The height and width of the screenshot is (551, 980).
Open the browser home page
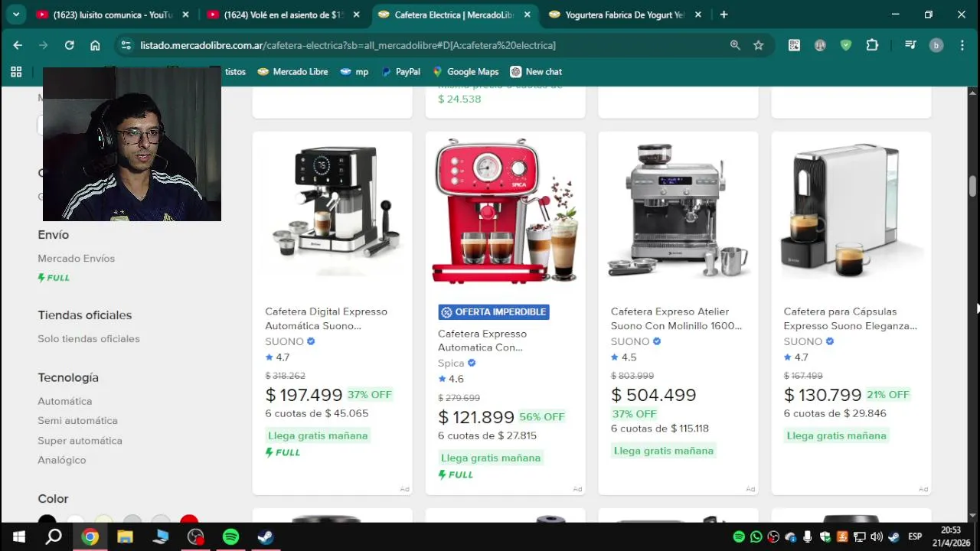click(x=95, y=45)
